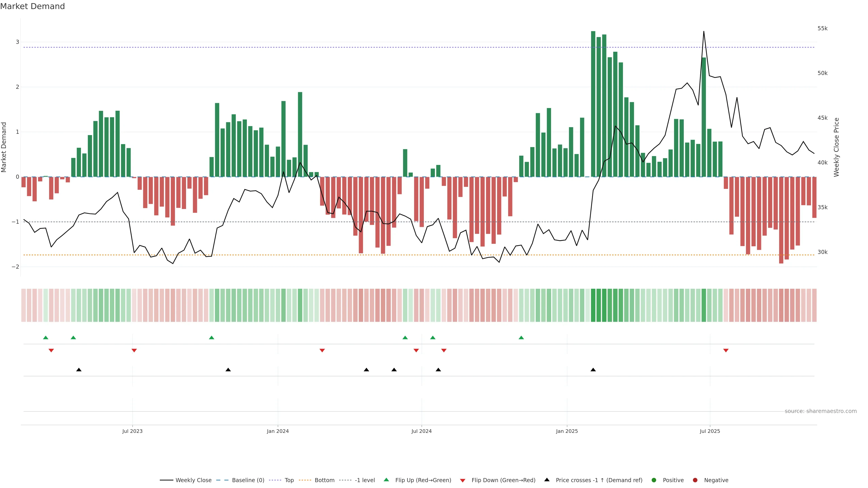Click the last green flip-up marker in 2024

521,338
